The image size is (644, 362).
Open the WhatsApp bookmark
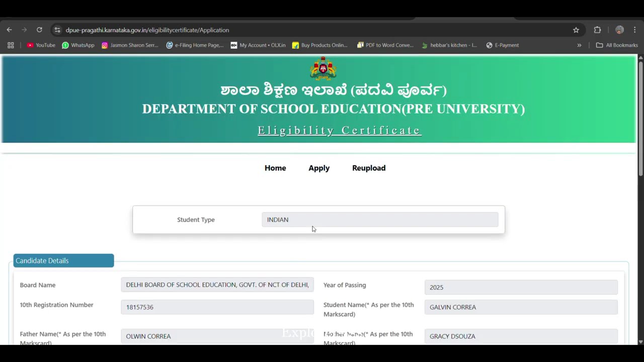click(78, 45)
